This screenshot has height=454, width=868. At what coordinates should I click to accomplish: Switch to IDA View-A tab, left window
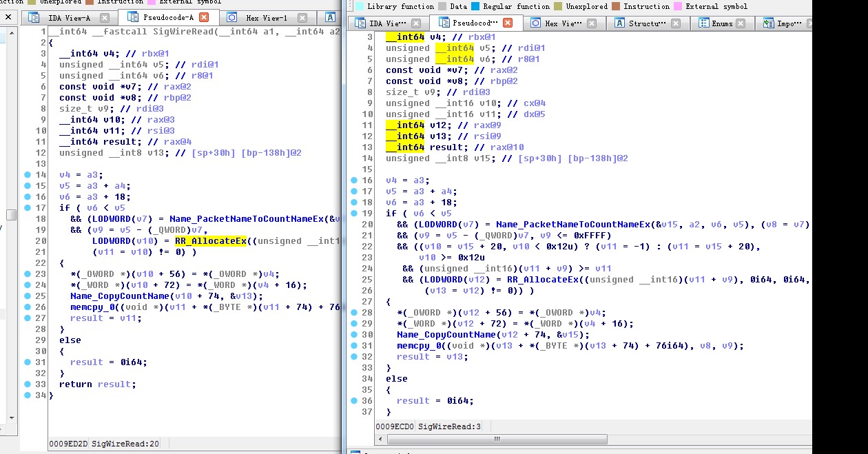click(69, 18)
